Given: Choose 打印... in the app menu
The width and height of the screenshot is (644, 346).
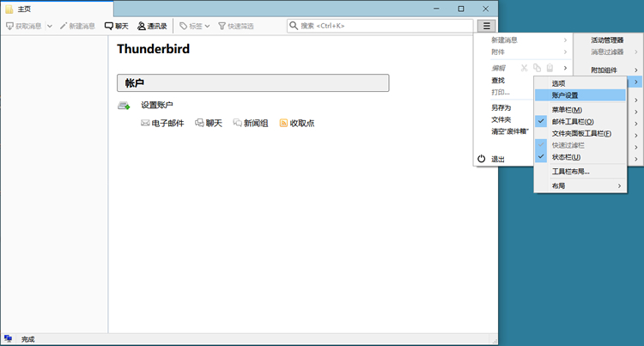Looking at the screenshot, I should point(501,92).
